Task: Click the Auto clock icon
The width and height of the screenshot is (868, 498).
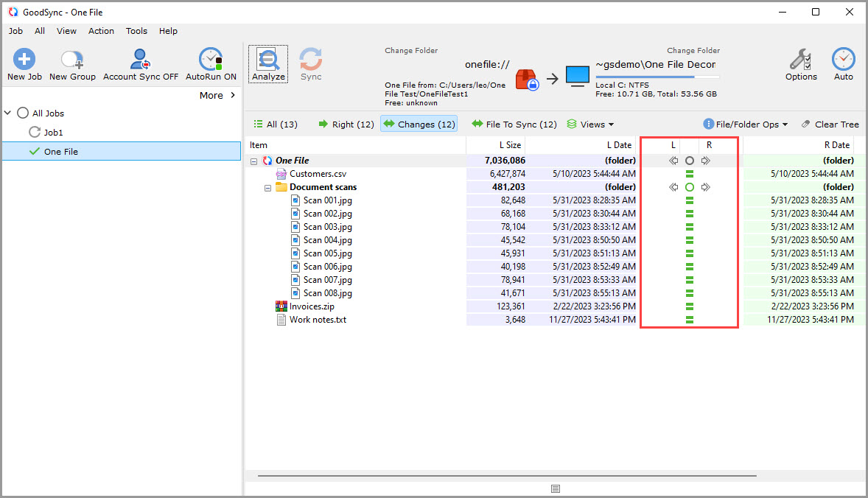Action: (843, 59)
